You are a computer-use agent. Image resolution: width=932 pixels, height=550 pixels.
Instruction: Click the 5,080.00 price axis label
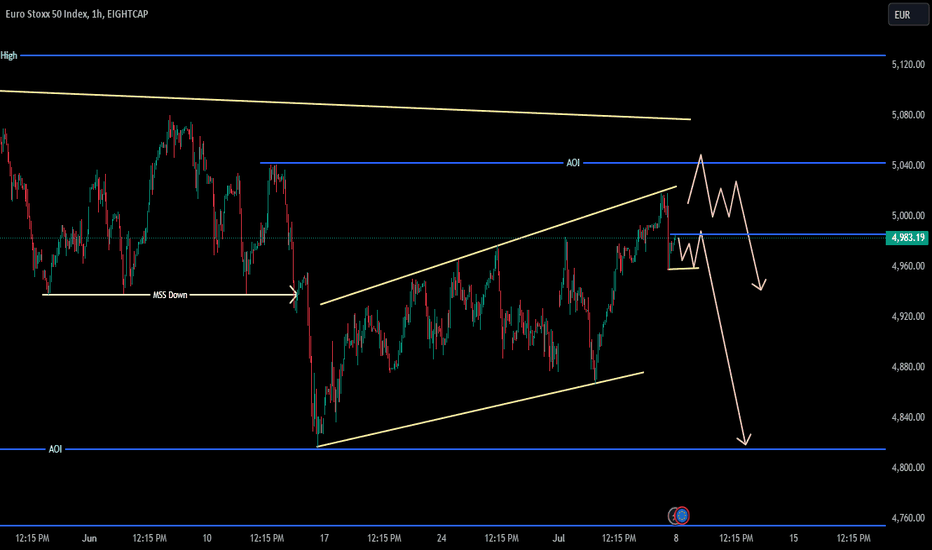[x=908, y=115]
